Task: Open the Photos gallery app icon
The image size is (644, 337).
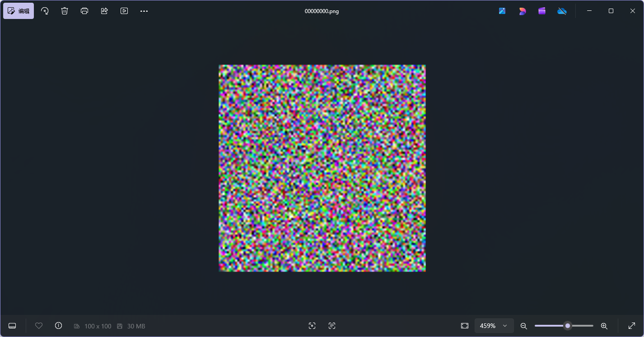Action: pos(502,11)
